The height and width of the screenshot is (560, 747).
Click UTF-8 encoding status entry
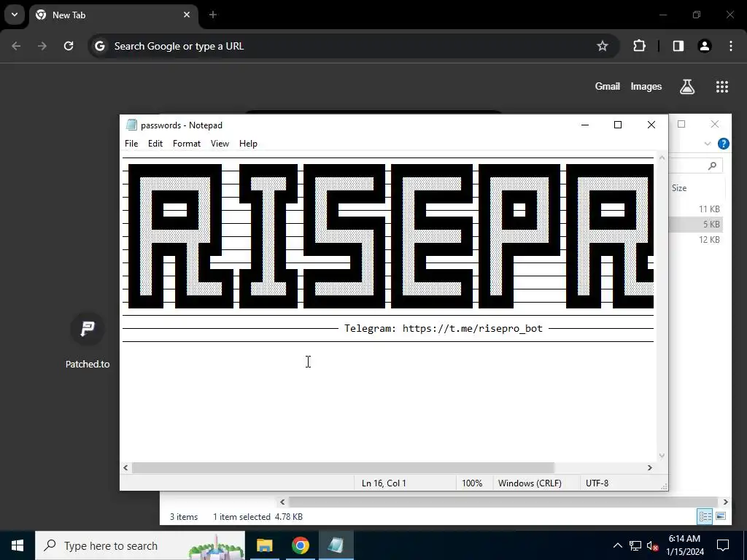point(597,483)
